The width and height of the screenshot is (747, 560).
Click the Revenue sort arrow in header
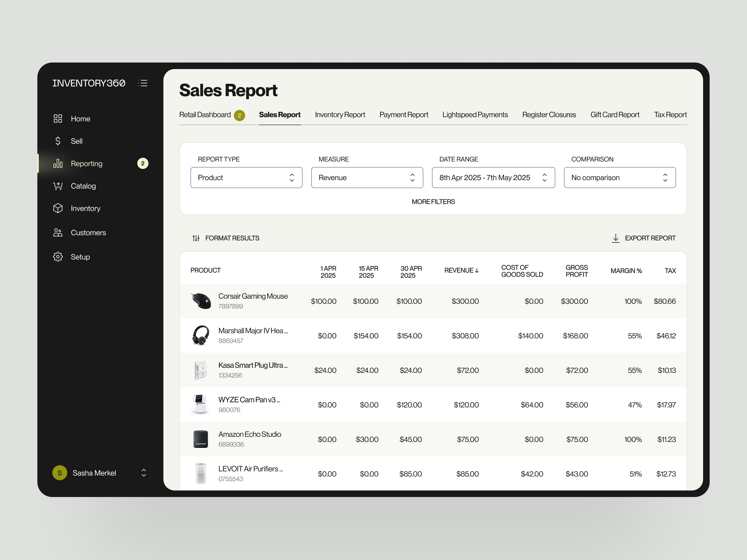point(477,270)
